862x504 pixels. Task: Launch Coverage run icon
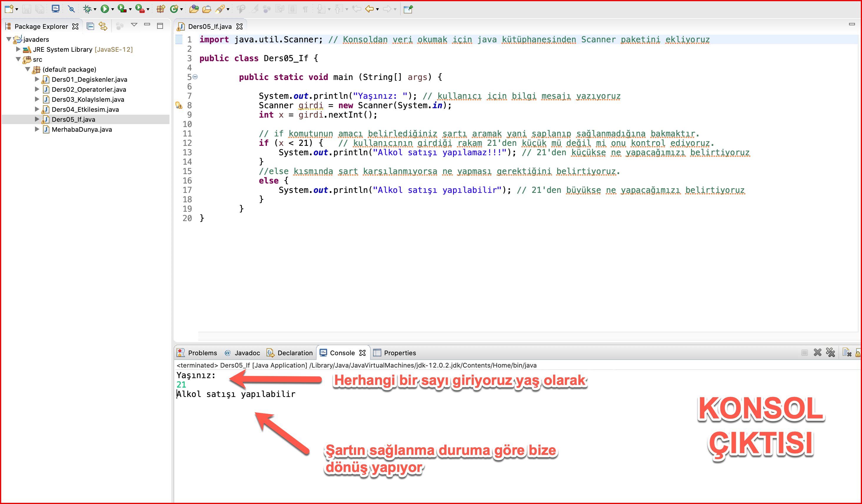[x=122, y=9]
